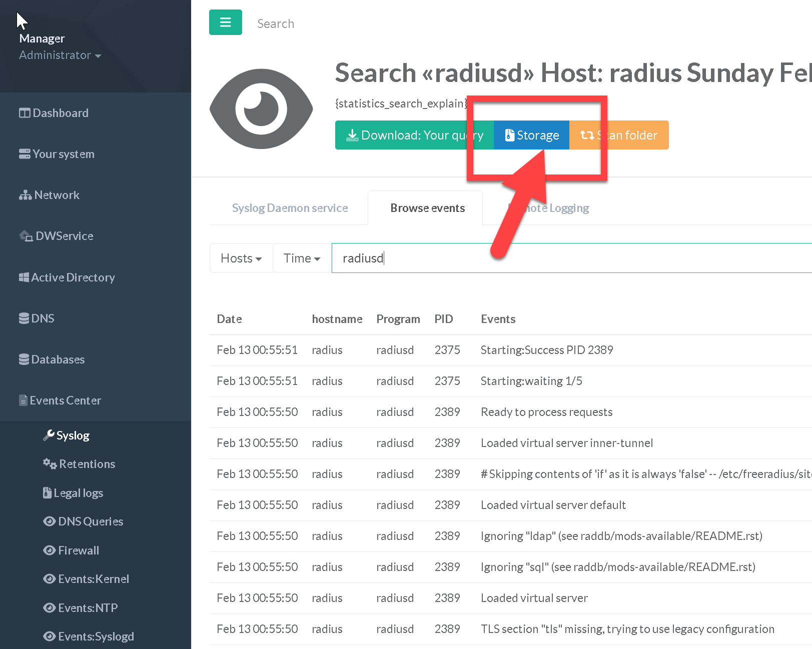Open the Firewall events view

click(x=71, y=550)
